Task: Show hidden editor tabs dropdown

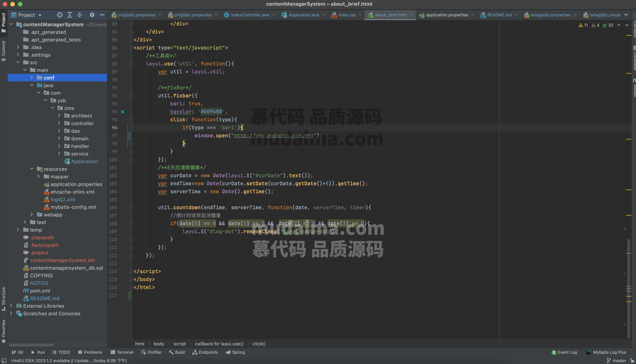Action: pyautogui.click(x=626, y=15)
